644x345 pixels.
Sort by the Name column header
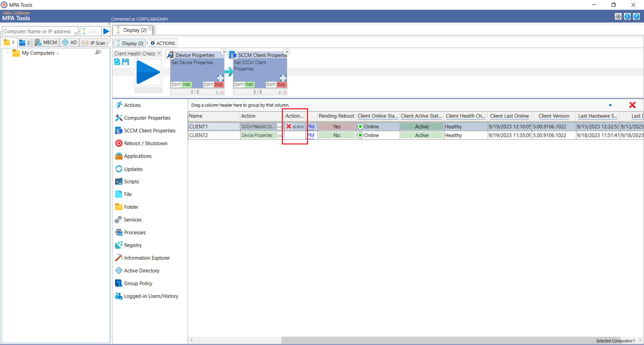(214, 116)
